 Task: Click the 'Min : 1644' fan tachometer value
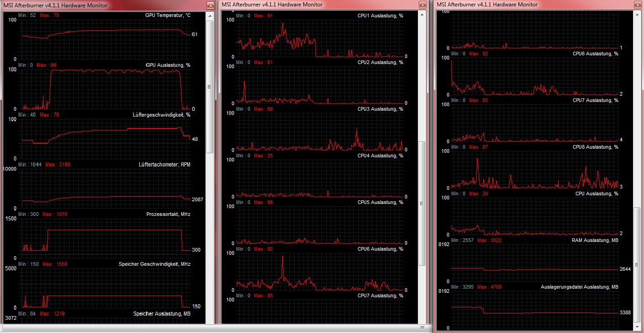pos(30,165)
